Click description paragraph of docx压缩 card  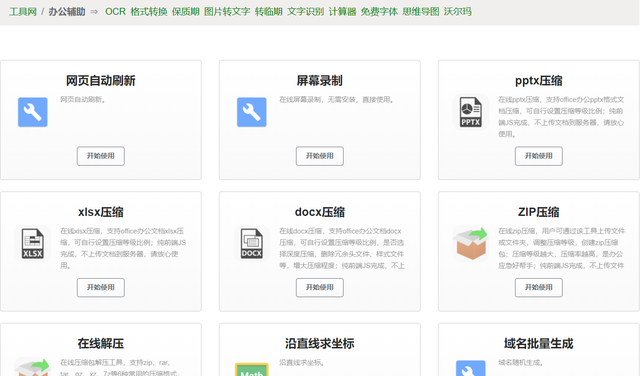(342, 248)
